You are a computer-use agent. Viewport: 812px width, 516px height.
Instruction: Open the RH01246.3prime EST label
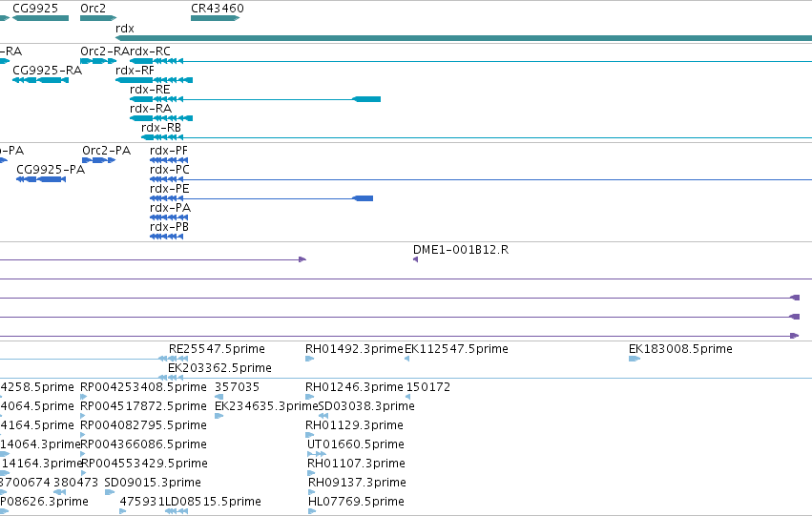point(354,387)
